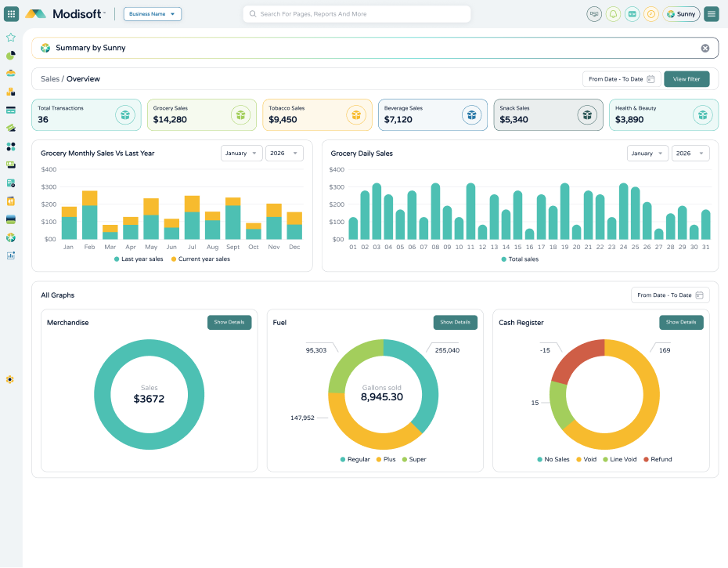Screen dimensions: 728x568
Task: Focus the search pages and reports field
Action: [357, 14]
